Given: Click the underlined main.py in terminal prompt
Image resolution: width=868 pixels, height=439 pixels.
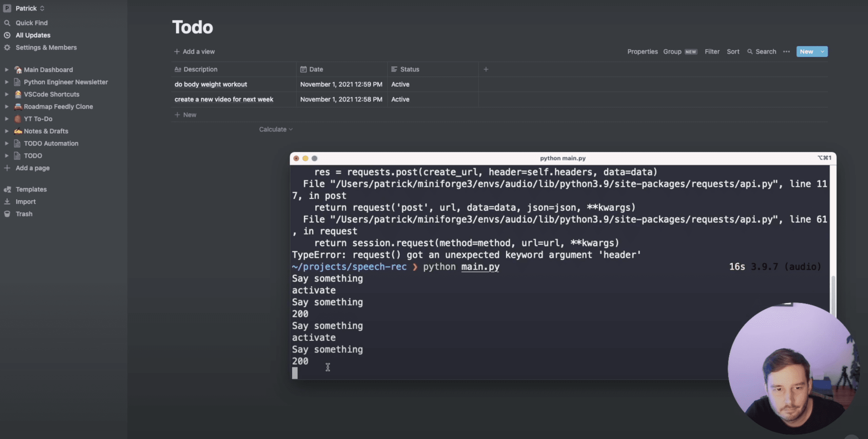Looking at the screenshot, I should [x=480, y=267].
